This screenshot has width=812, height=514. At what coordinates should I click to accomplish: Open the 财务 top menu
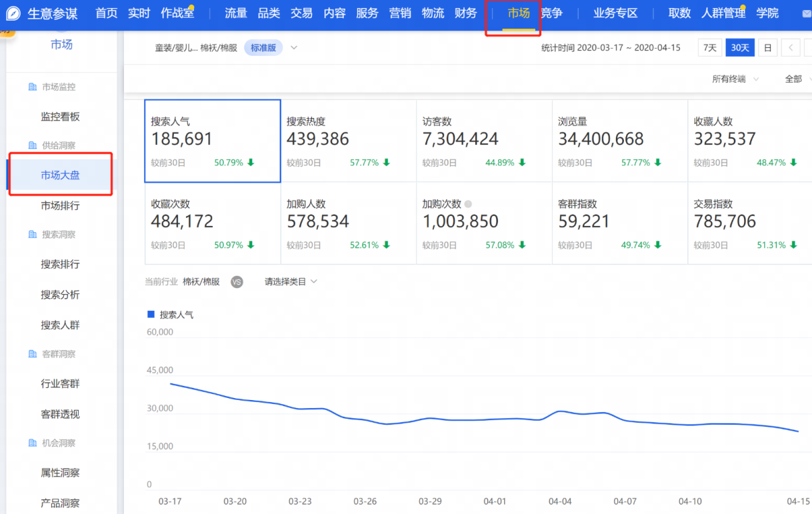[x=466, y=13]
